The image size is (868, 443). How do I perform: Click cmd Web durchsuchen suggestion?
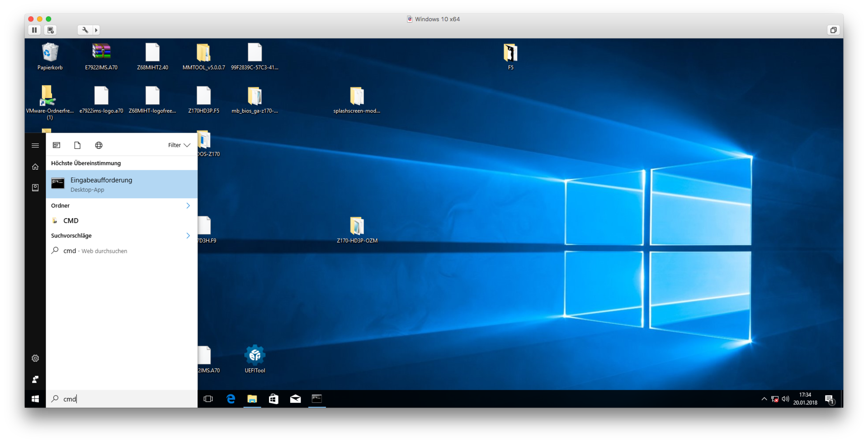click(x=95, y=251)
